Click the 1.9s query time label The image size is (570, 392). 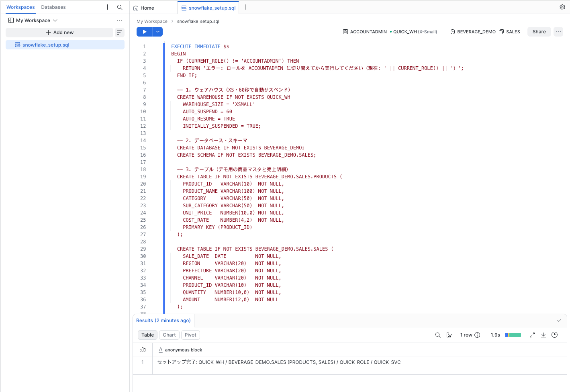pyautogui.click(x=495, y=335)
